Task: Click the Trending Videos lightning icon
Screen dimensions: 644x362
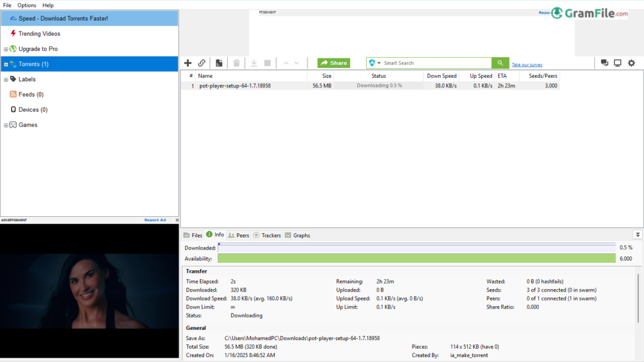Action: tap(13, 33)
